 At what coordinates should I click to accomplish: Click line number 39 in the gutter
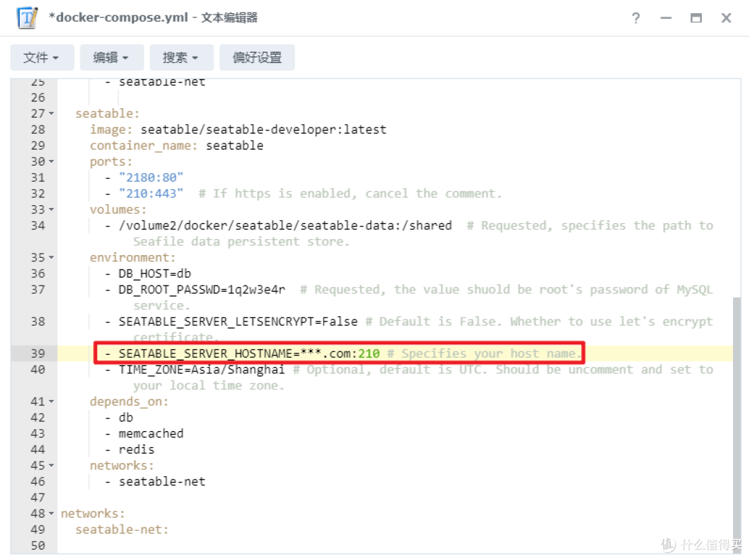[x=37, y=353]
